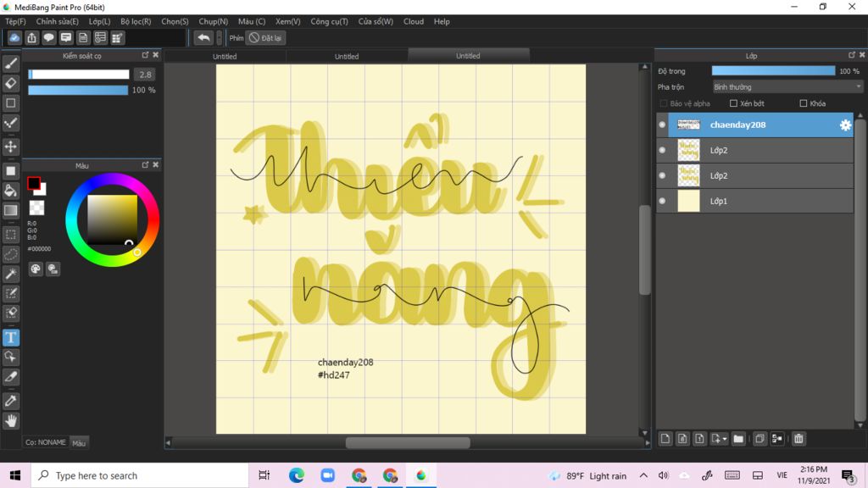
Task: Open the Tệp(F) menu
Action: tap(15, 21)
